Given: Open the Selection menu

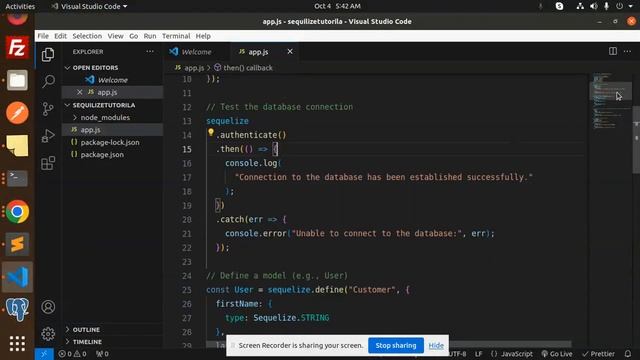Looking at the screenshot, I should [x=87, y=36].
